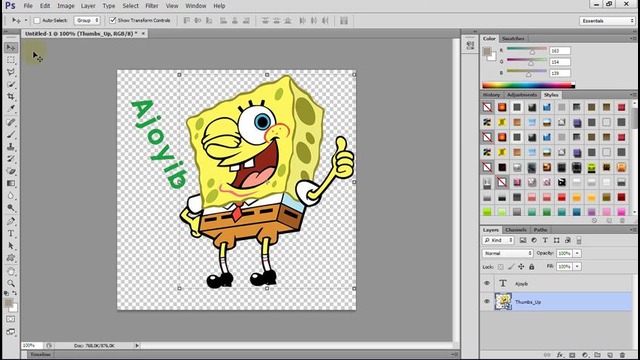Viewport: 640px width, 360px height.
Task: Click Add layer mask icon
Action: coord(572,355)
